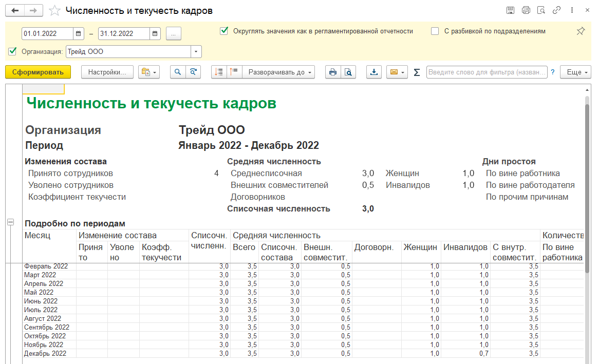
Task: Open the Еще menu
Action: [575, 72]
